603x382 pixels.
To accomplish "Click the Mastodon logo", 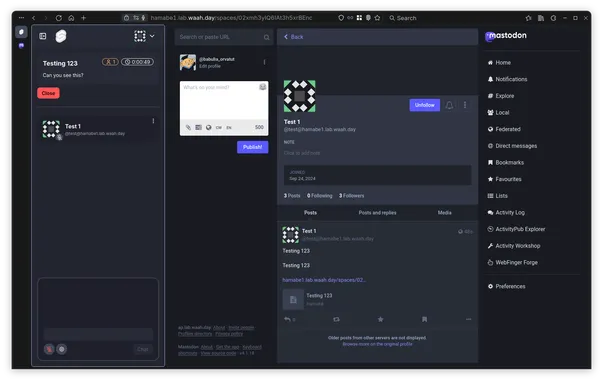I will click(506, 36).
